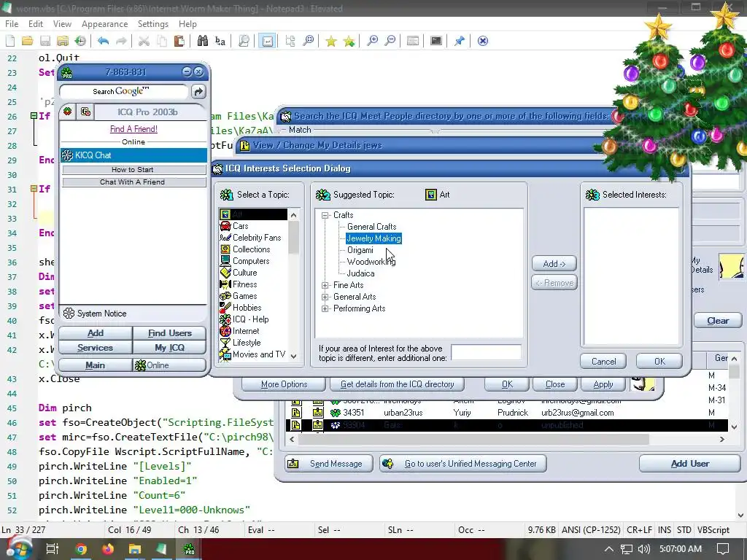
Task: Click OK in ICQ Interests Selection Dialog
Action: point(659,362)
